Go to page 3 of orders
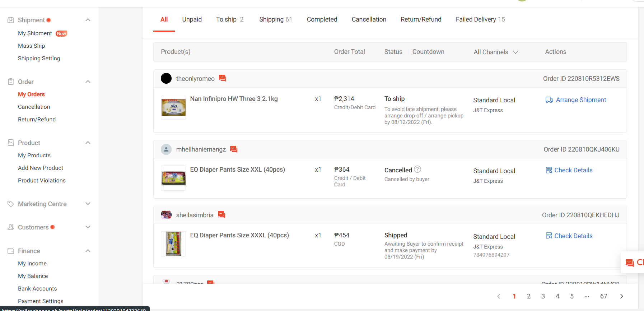This screenshot has width=644, height=311. pyautogui.click(x=543, y=296)
